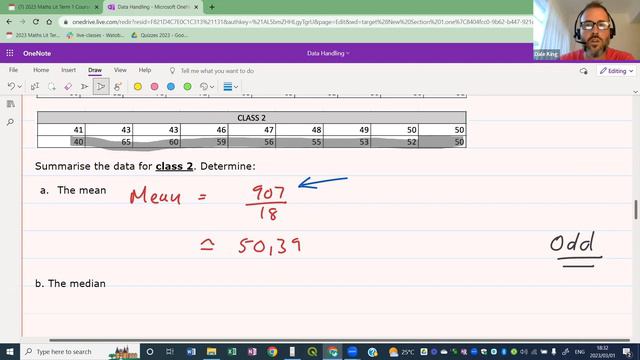Open File Explorer from taskbar
Screen dimensions: 640x360
coord(211,351)
